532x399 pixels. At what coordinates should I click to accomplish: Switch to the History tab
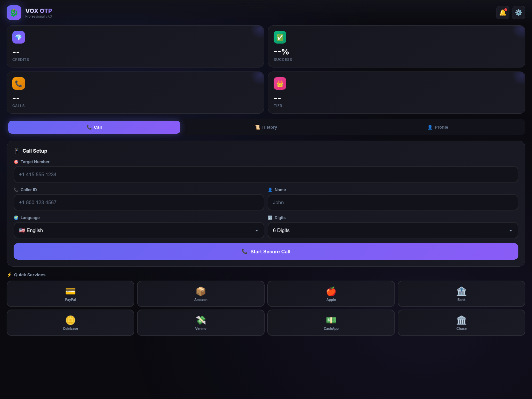click(x=266, y=127)
